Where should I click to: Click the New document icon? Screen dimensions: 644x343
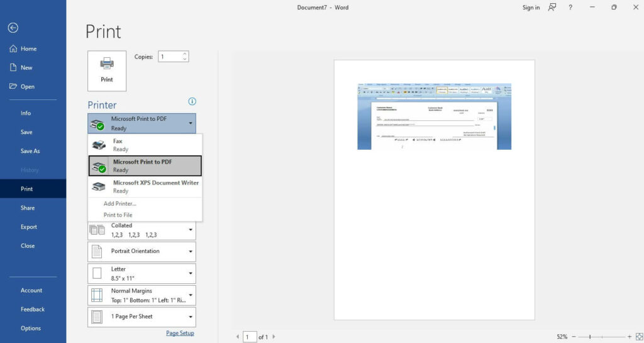click(13, 67)
